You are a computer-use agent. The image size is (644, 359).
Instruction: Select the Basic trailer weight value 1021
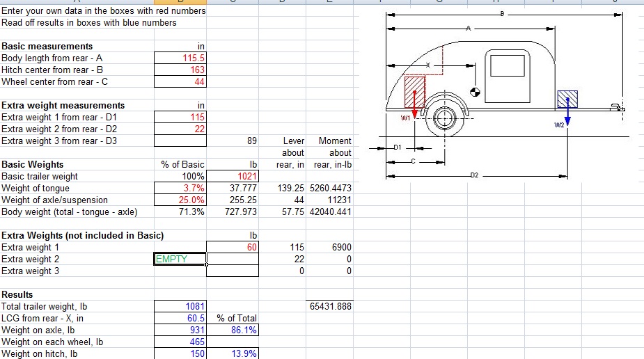tap(233, 176)
